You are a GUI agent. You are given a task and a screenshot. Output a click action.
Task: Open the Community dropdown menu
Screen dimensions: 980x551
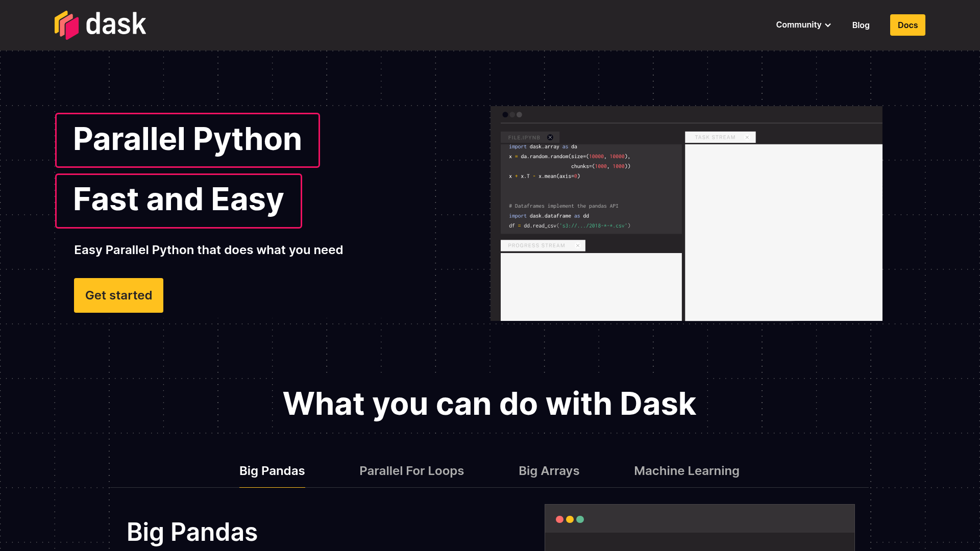[x=798, y=24]
